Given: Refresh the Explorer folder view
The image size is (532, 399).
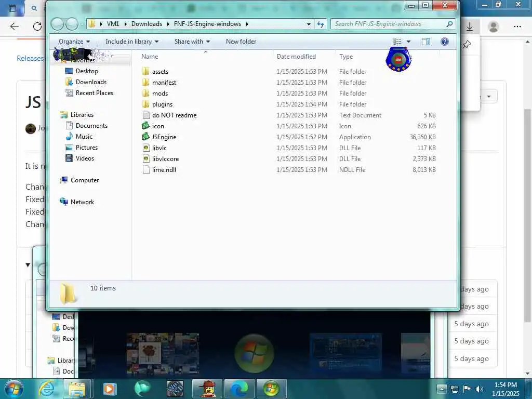Looking at the screenshot, I should tap(320, 24).
